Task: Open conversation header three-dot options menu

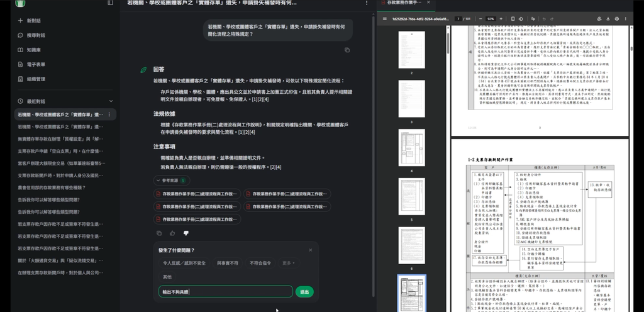Action: pyautogui.click(x=367, y=3)
